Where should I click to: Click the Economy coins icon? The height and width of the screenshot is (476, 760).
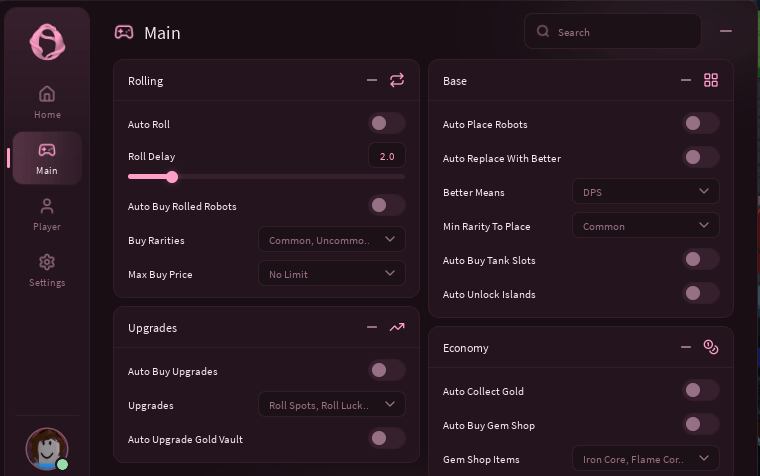point(711,347)
